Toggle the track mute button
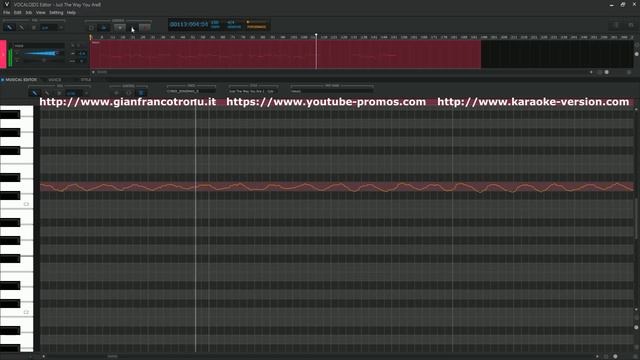640x360 pixels. (73, 46)
